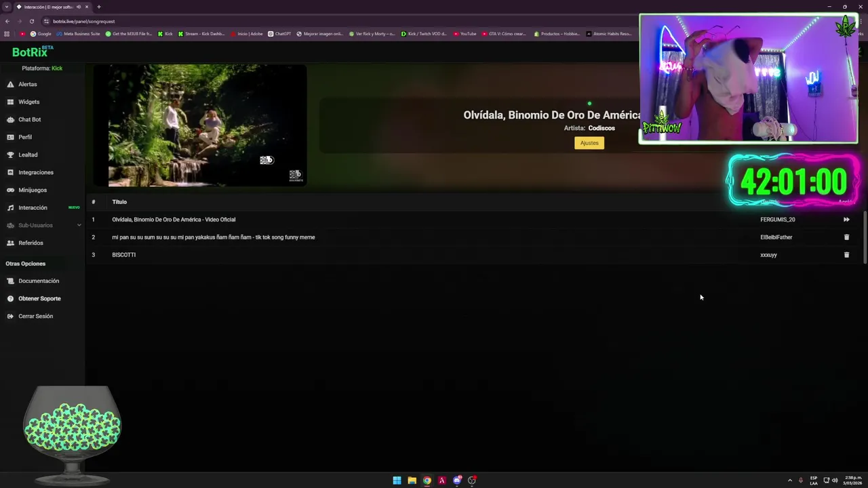868x488 pixels.
Task: Open Adobe Acrobat from taskbar
Action: [441, 481]
